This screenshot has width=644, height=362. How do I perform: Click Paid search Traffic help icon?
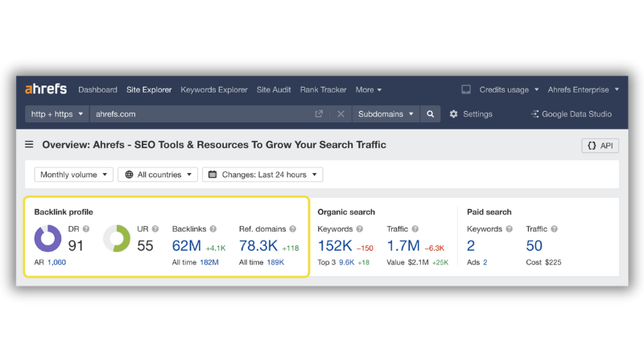click(x=554, y=229)
